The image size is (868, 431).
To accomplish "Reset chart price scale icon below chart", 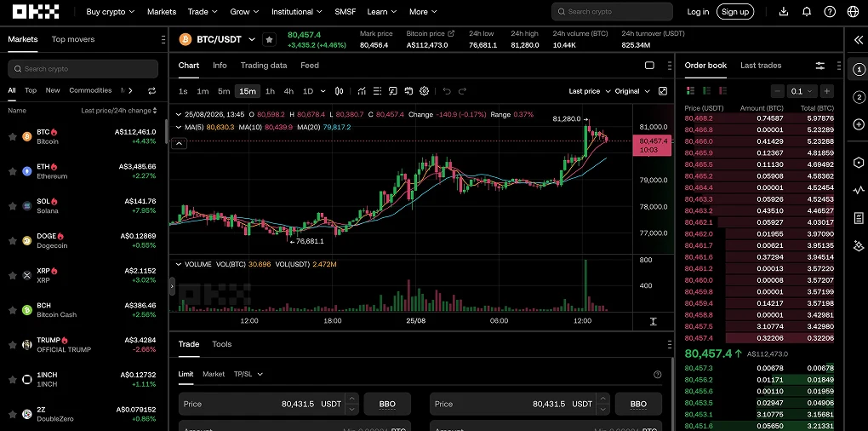I will click(653, 321).
